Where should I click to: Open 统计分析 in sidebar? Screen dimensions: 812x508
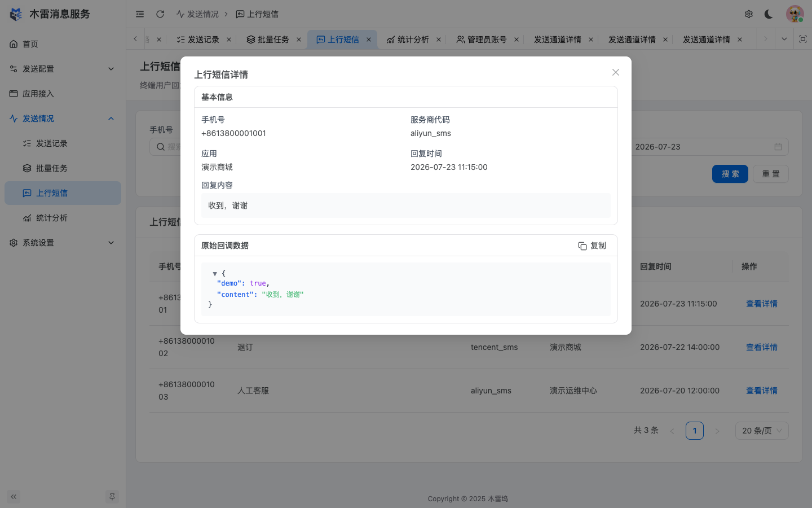63,218
